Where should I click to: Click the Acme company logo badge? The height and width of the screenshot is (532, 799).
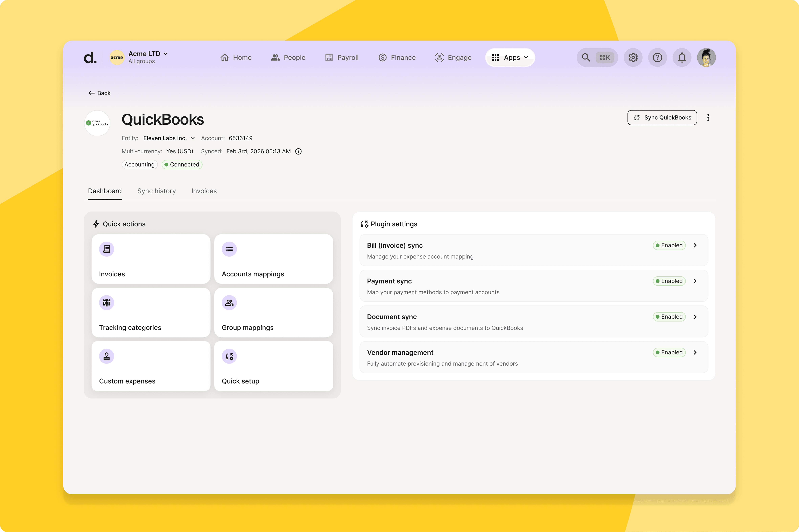[x=117, y=57]
